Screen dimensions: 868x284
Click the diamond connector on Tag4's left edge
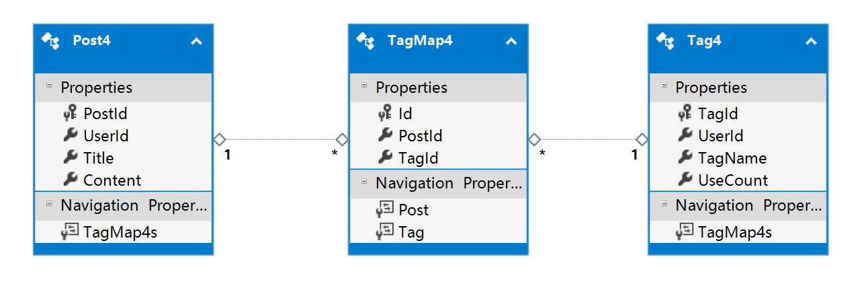coord(642,139)
